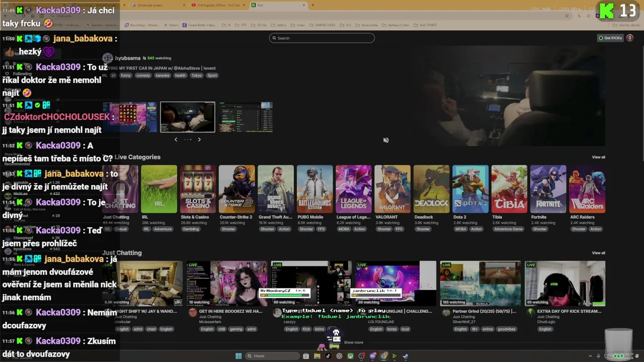Open TikTok from the taskbar
This screenshot has width=644, height=362.
328,356
